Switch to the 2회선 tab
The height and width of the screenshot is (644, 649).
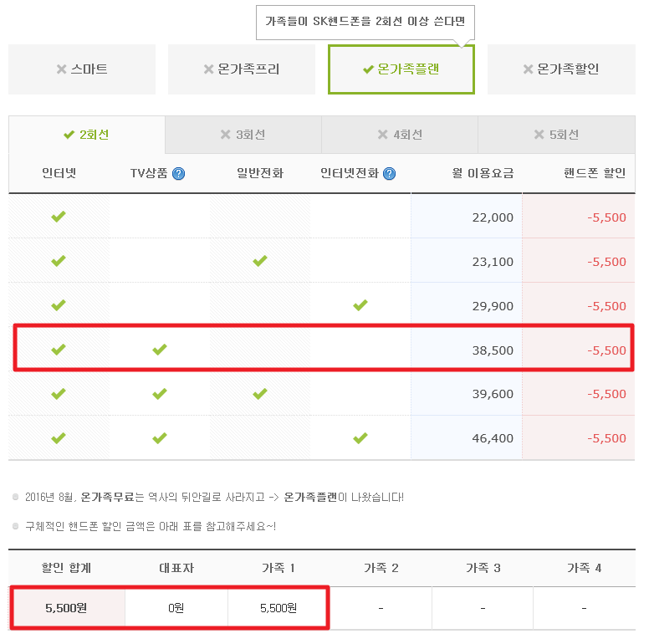(x=87, y=135)
